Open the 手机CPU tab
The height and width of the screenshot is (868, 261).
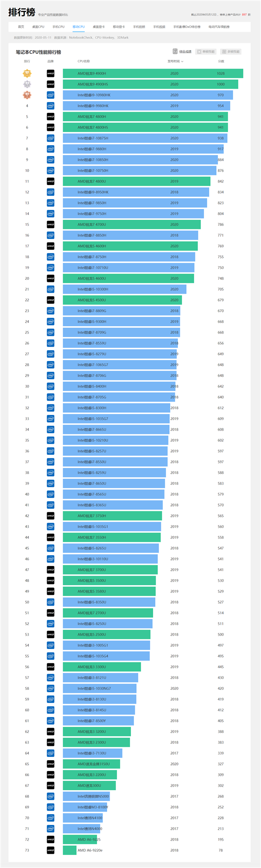tap(58, 27)
